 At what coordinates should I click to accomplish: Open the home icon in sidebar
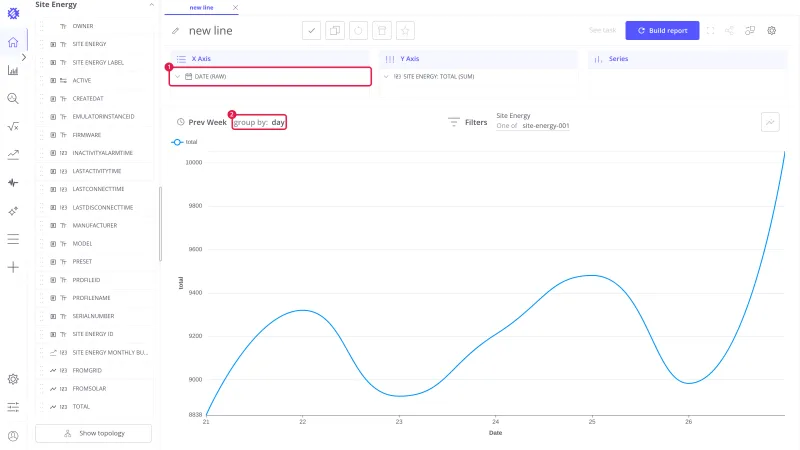click(x=13, y=42)
